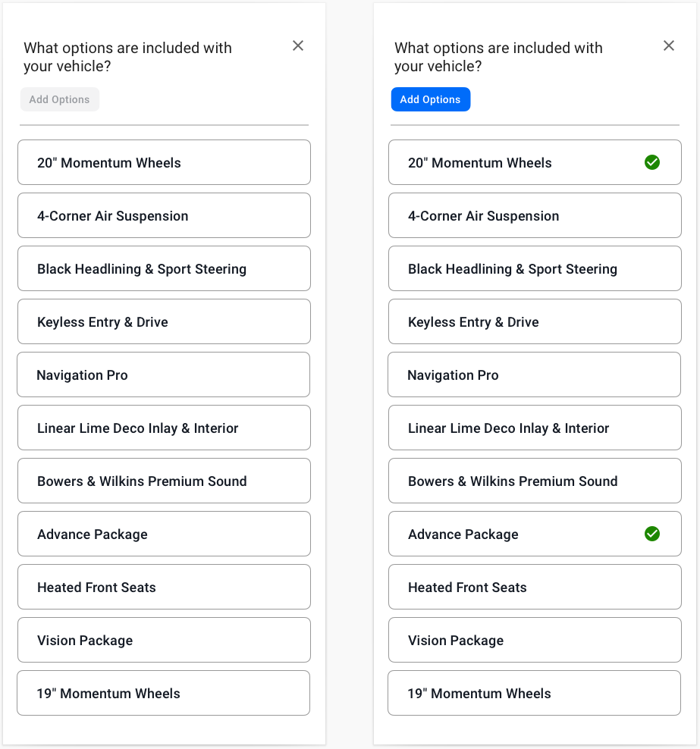The height and width of the screenshot is (749, 700).
Task: Close the panel with the greyed-out Add Options button
Action: click(x=298, y=45)
